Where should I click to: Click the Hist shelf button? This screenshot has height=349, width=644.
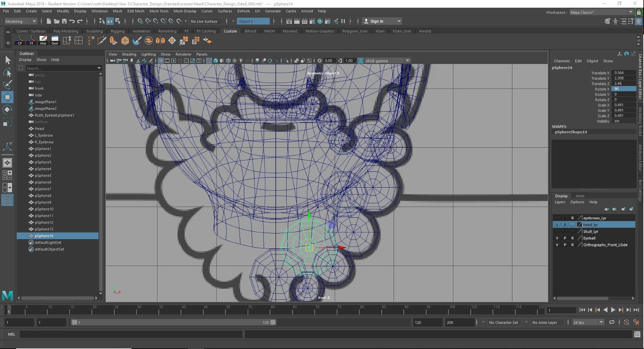pyautogui.click(x=43, y=41)
